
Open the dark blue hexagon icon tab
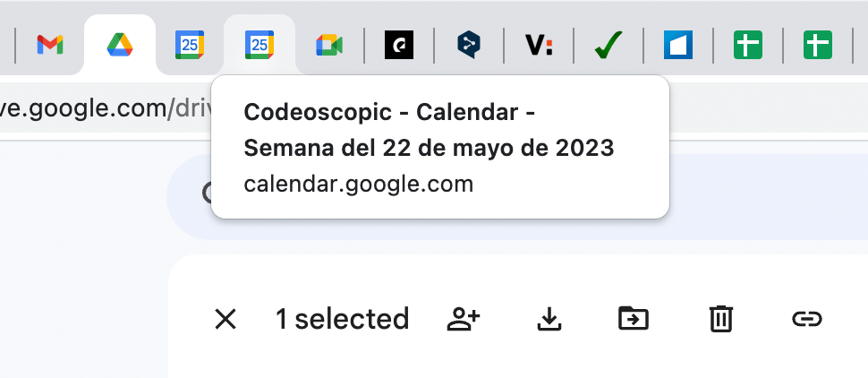point(469,44)
